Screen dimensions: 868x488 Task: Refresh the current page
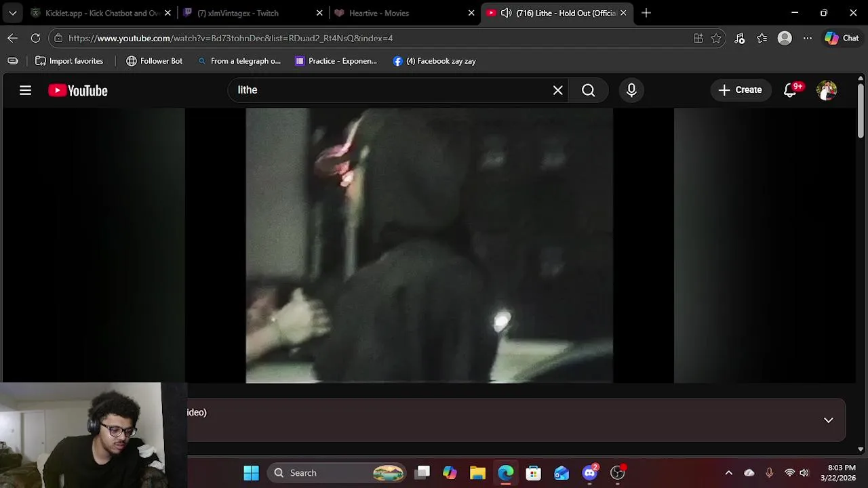[x=35, y=38]
